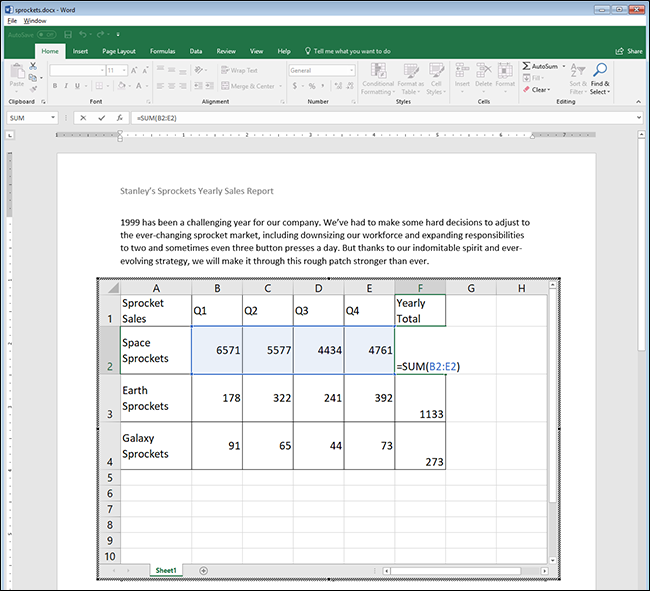Expand the Name Box dropdown showing SUM
This screenshot has width=650, height=591.
pos(53,118)
